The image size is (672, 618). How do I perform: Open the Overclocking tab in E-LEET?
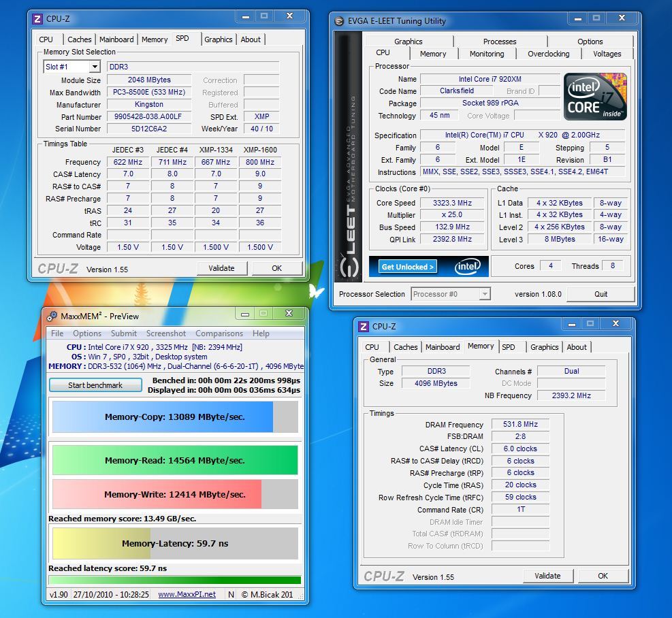coord(549,54)
